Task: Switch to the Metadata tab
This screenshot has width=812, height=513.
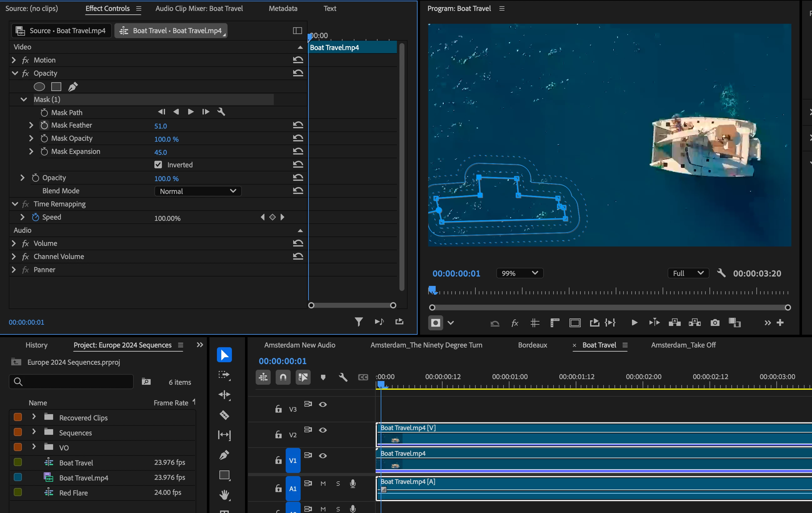Action: pyautogui.click(x=283, y=8)
